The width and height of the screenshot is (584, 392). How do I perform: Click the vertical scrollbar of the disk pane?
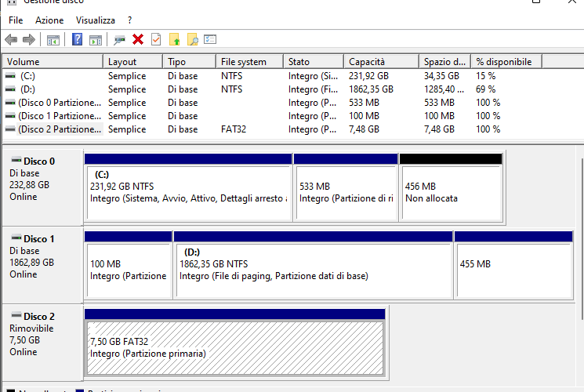click(x=582, y=238)
